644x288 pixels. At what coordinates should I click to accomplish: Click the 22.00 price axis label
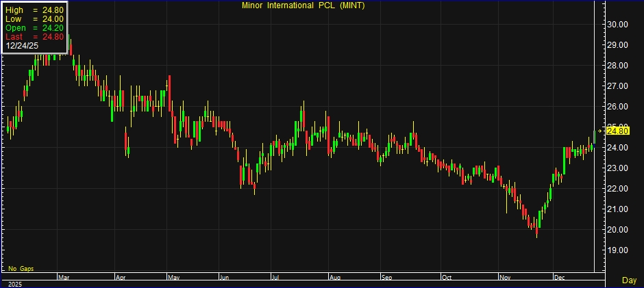click(619, 189)
